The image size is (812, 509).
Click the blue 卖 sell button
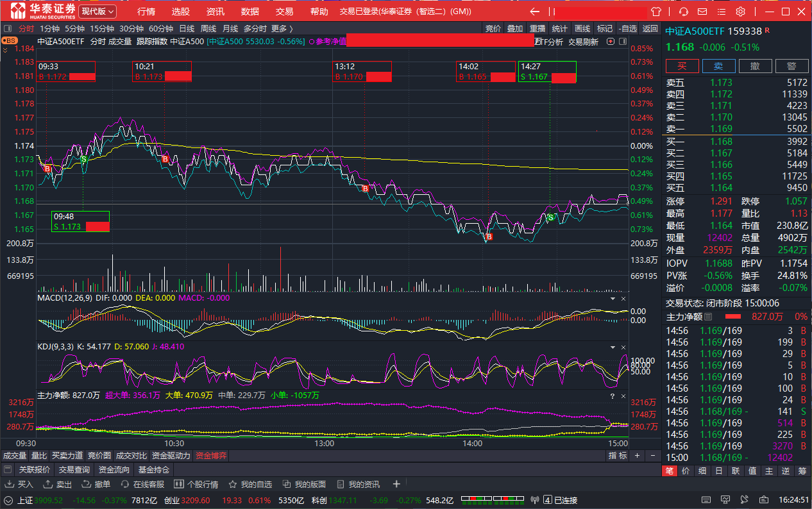click(x=718, y=66)
